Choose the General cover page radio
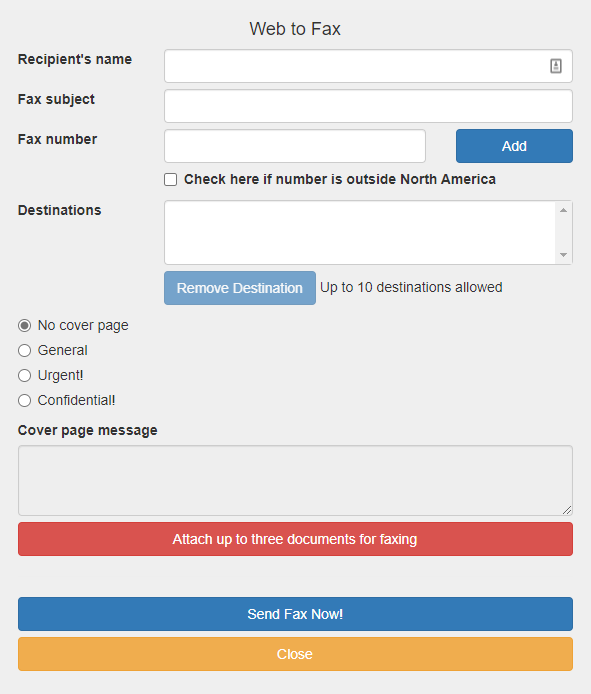The image size is (591, 694). (25, 351)
